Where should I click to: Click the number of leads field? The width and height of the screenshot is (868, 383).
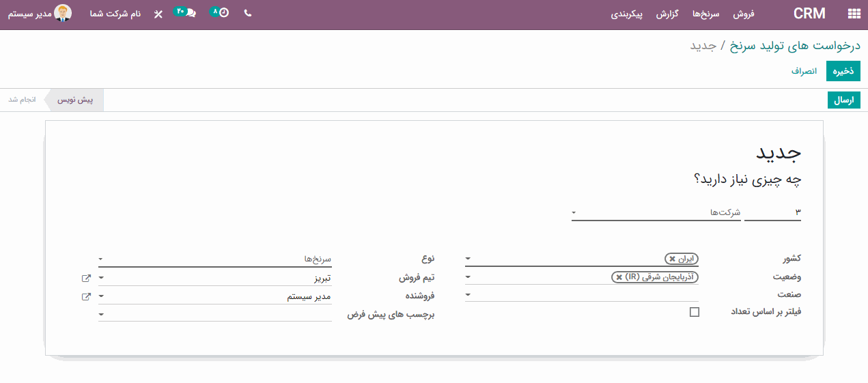click(772, 213)
